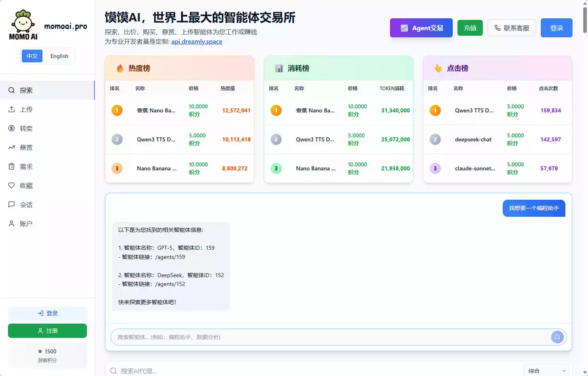Go to 账户 in sidebar

47,224
